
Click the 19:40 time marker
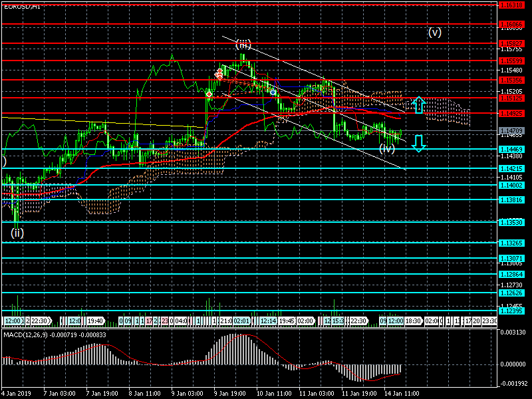click(94, 321)
